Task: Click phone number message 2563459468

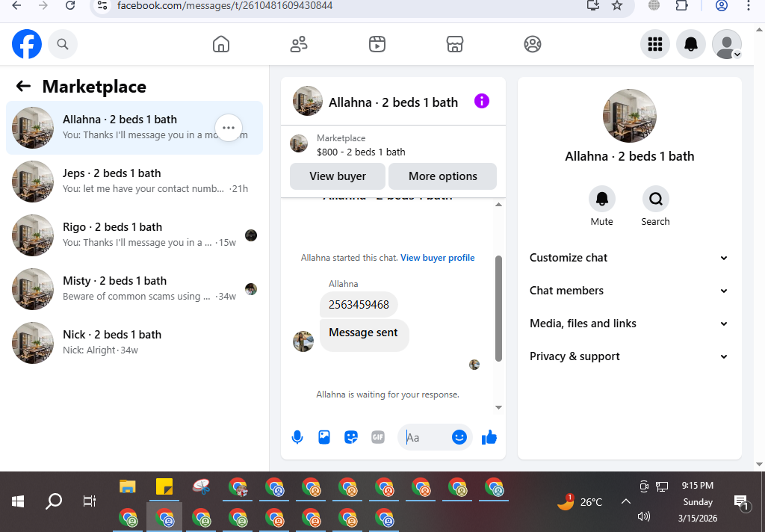Action: (x=359, y=305)
